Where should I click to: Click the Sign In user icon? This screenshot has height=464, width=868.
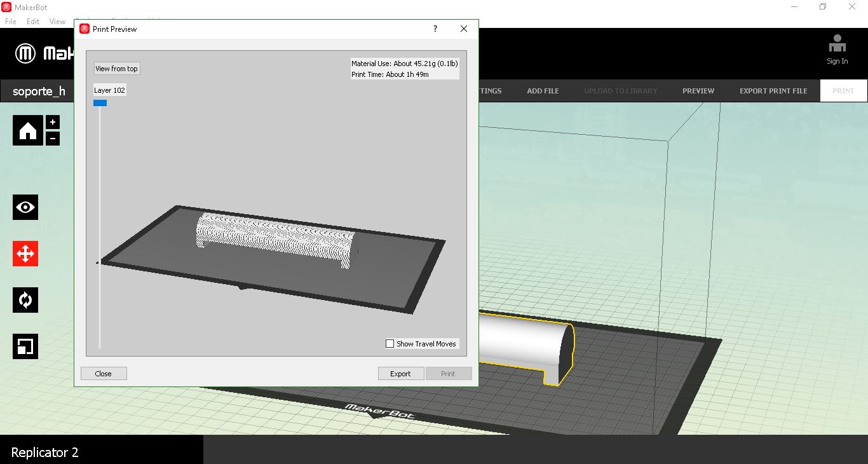[837, 44]
